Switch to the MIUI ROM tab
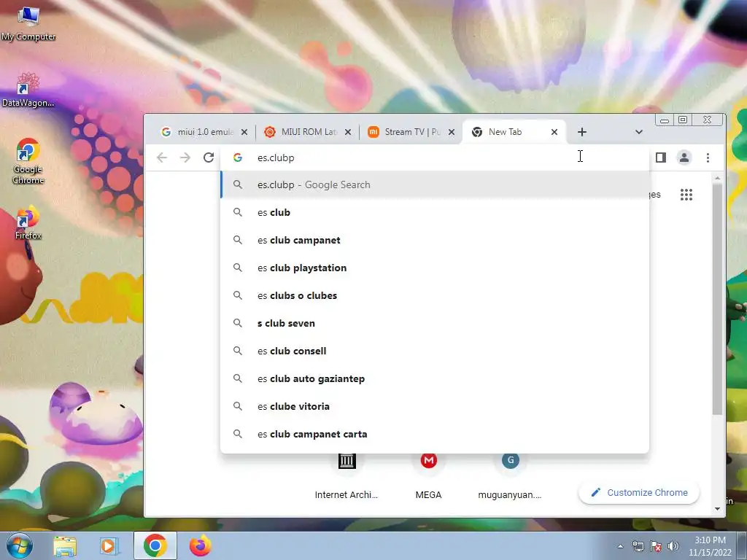 point(308,132)
